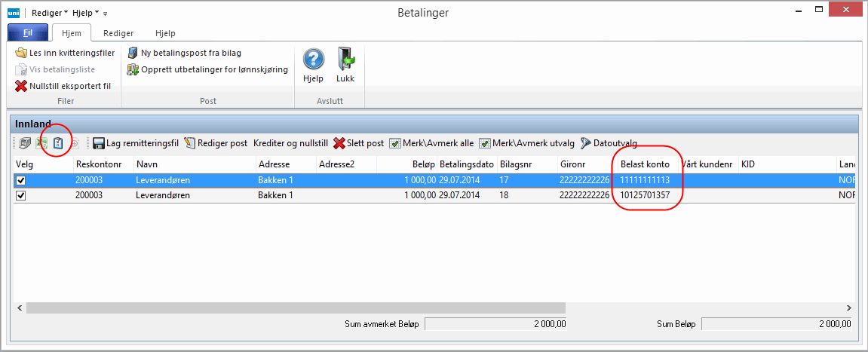Screen dimensions: 868x352
Task: Click the first printer icon in Innland toolbar
Action: (x=25, y=142)
